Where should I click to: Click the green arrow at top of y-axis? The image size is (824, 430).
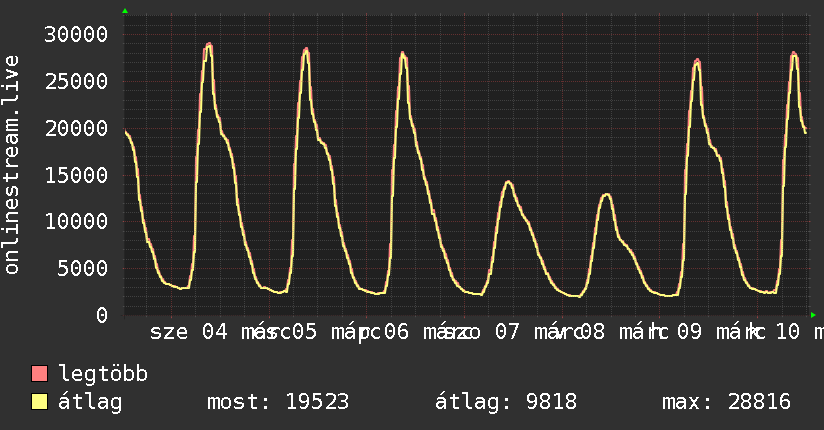(x=125, y=11)
